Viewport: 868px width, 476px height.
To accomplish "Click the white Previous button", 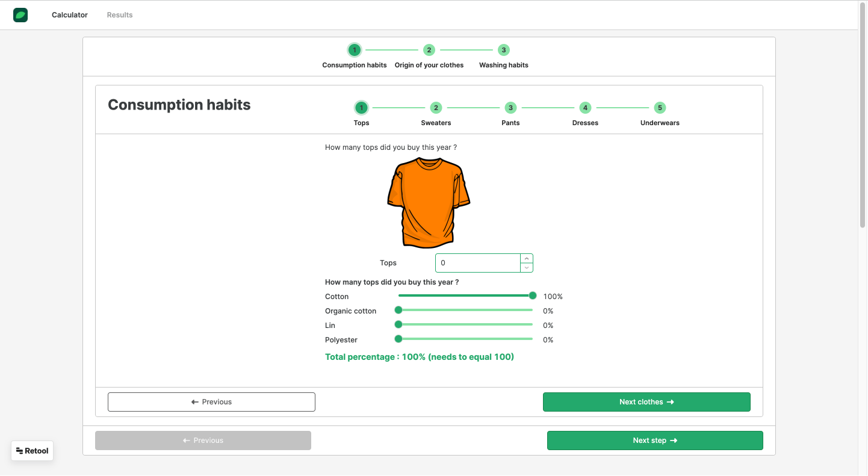I will 211,402.
